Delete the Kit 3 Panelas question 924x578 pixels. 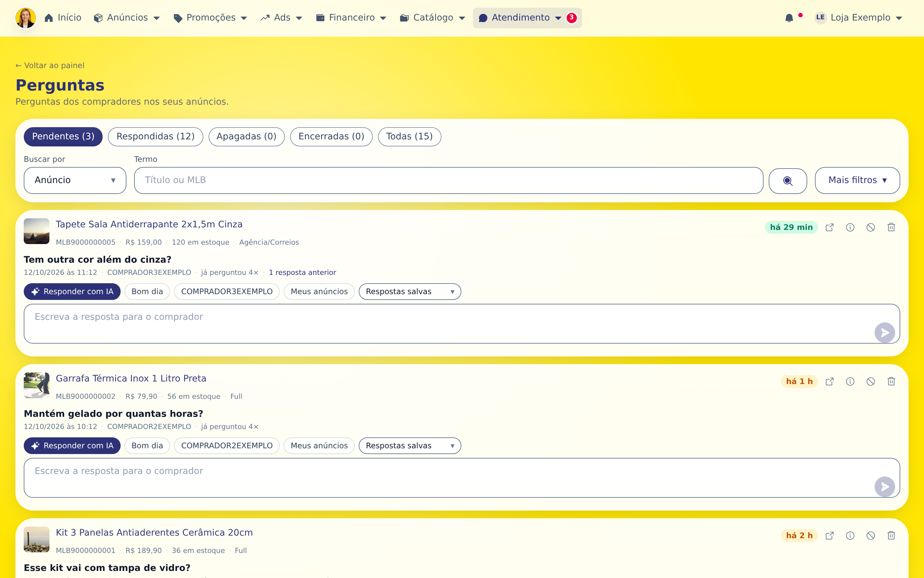coord(891,536)
